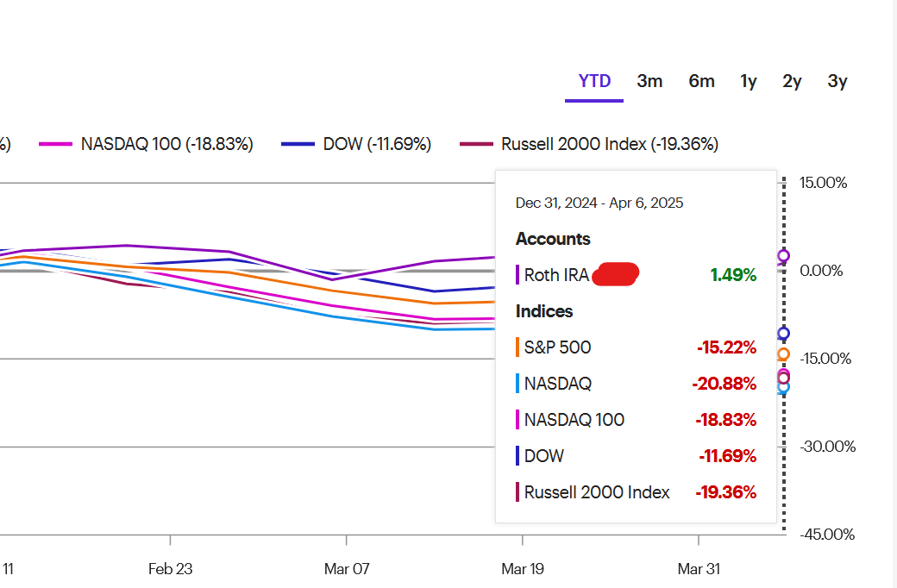Click the Indices heading in tooltip
Viewport: 897px width, 588px height.
point(544,311)
